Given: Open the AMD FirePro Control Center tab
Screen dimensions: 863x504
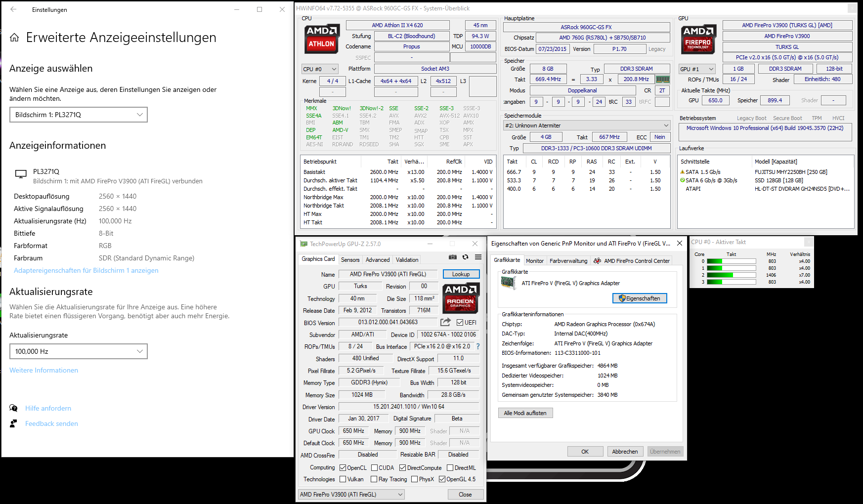Looking at the screenshot, I should (x=632, y=261).
